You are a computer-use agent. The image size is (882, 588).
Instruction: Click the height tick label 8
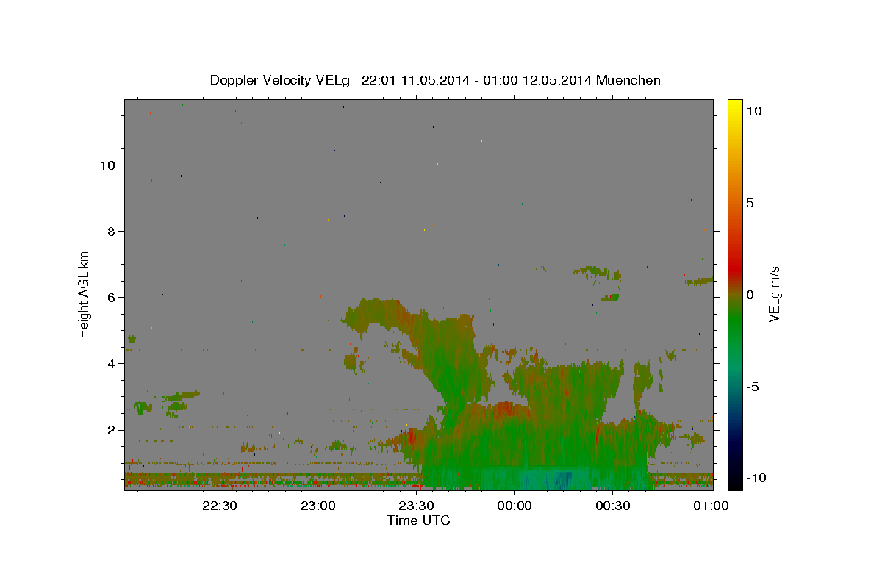click(x=111, y=231)
